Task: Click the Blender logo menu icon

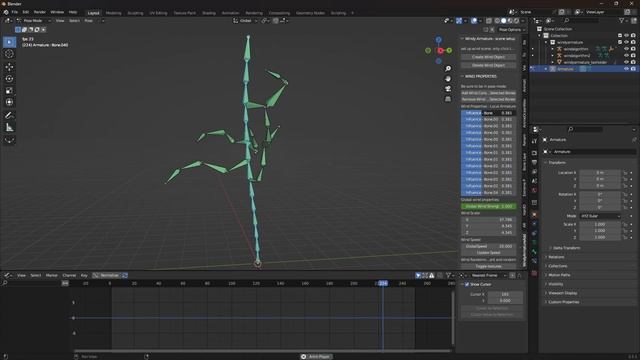Action: (x=6, y=12)
